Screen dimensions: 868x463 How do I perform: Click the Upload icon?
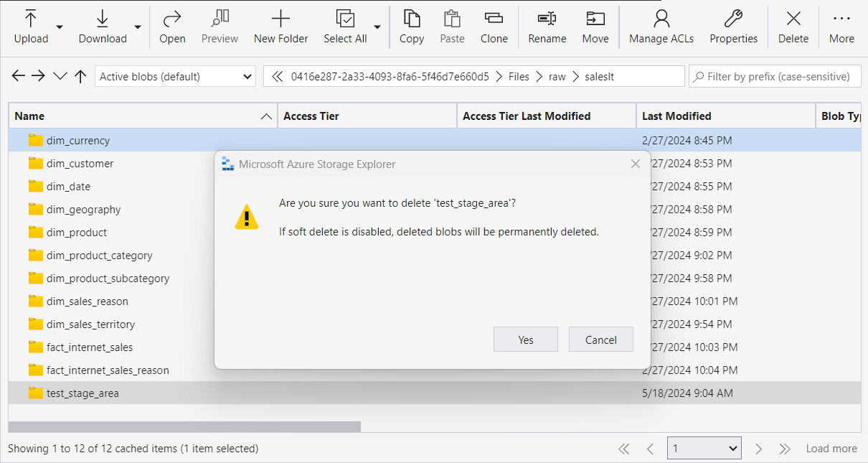[x=29, y=18]
